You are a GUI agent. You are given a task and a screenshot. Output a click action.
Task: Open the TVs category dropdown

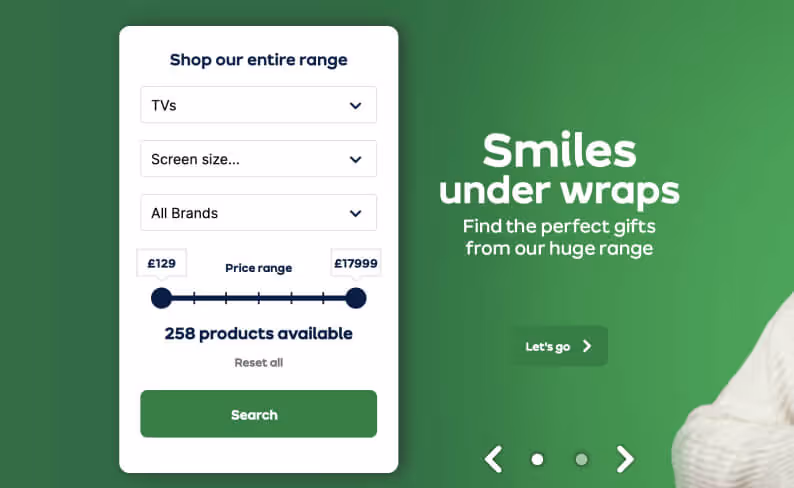258,105
